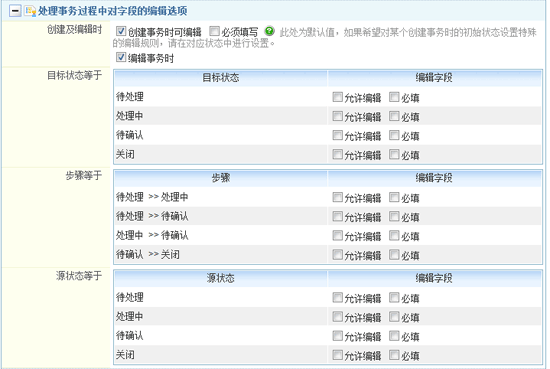Tick 允许编辑 for source state 待处理
The width and height of the screenshot is (550, 369).
point(337,298)
